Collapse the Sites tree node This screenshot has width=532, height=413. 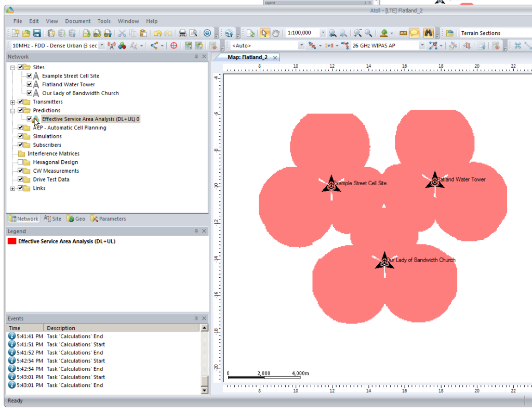tap(11, 67)
